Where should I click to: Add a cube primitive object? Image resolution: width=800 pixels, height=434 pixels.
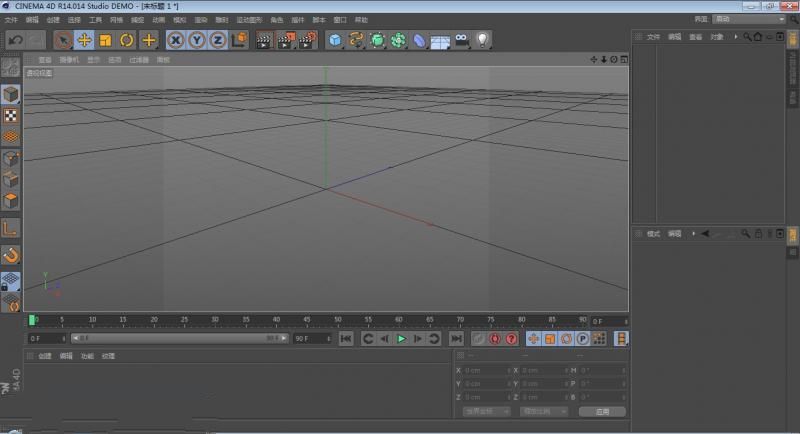335,40
